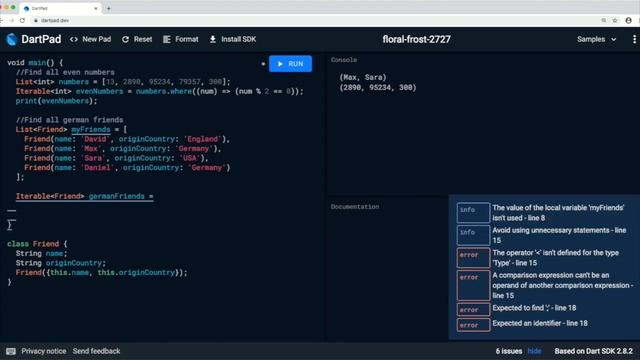The width and height of the screenshot is (640, 360).
Task: Open the vertical three-dot menu
Action: [x=634, y=39]
